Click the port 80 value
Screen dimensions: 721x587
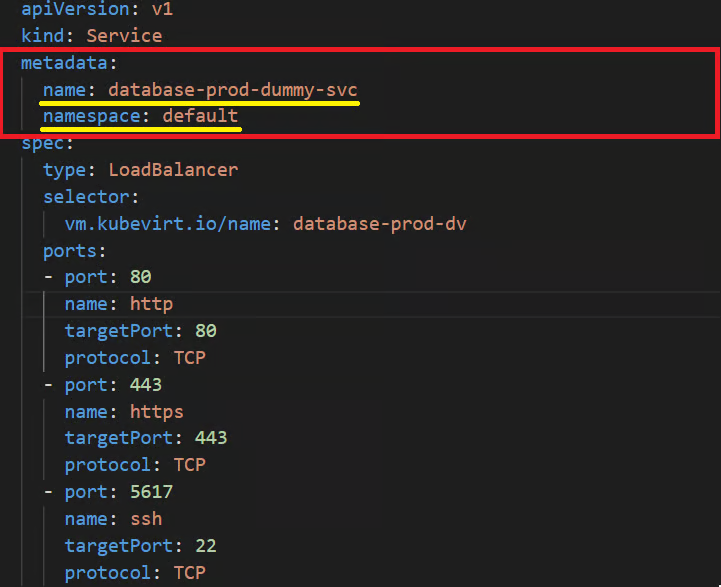(141, 277)
